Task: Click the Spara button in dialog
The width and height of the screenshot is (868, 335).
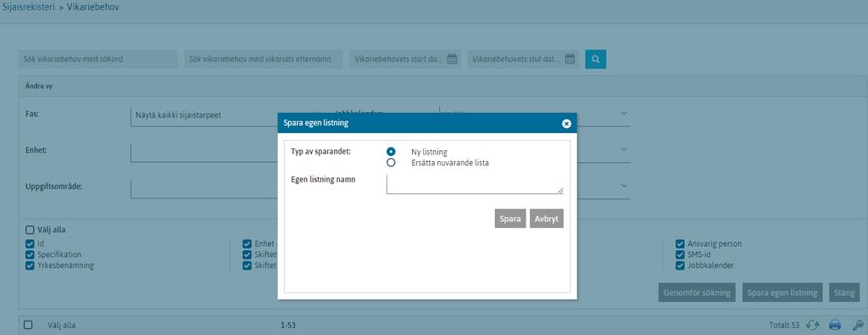Action: [510, 219]
